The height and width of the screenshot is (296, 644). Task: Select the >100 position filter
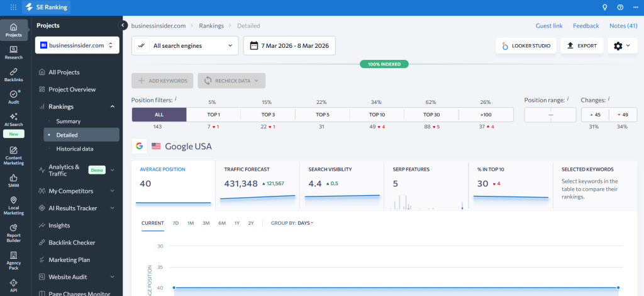[486, 115]
